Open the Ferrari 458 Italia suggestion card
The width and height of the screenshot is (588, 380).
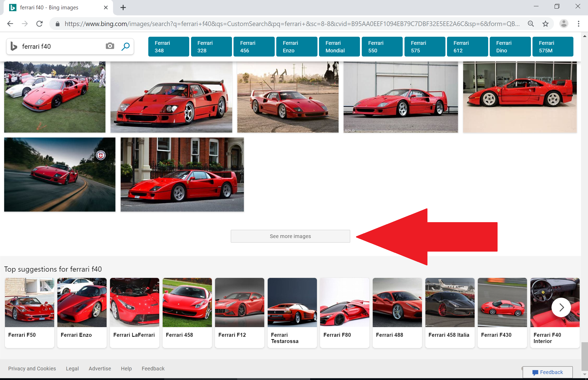[x=450, y=313]
